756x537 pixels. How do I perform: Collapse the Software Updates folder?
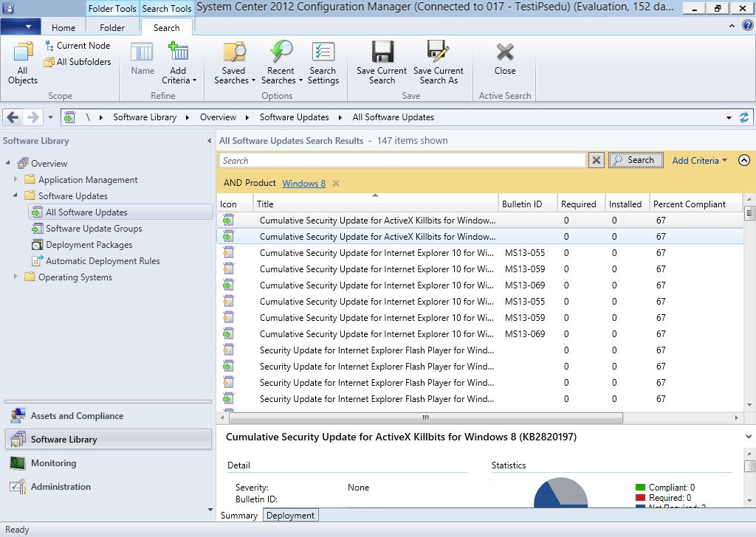tap(16, 195)
